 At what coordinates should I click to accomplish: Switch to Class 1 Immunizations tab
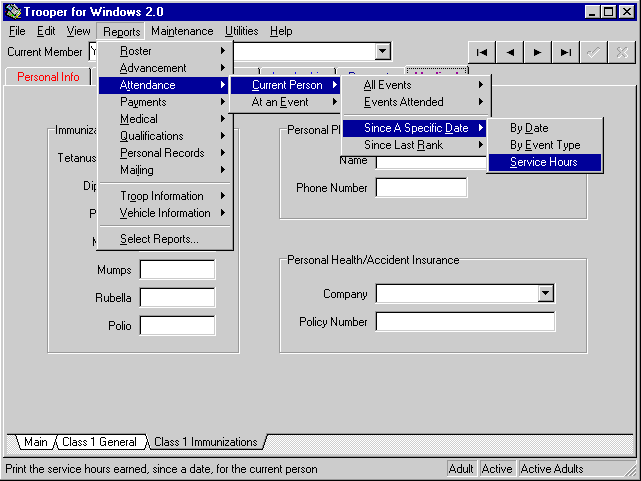[x=206, y=442]
